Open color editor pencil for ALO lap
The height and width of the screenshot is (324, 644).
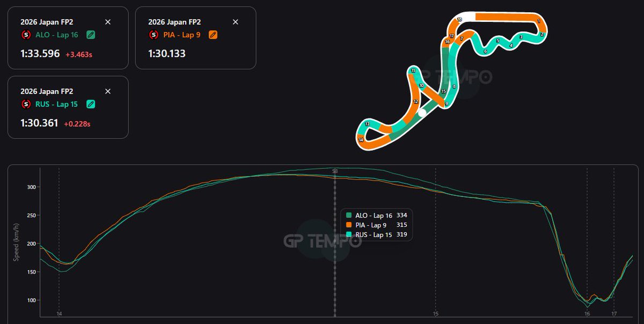coord(91,35)
